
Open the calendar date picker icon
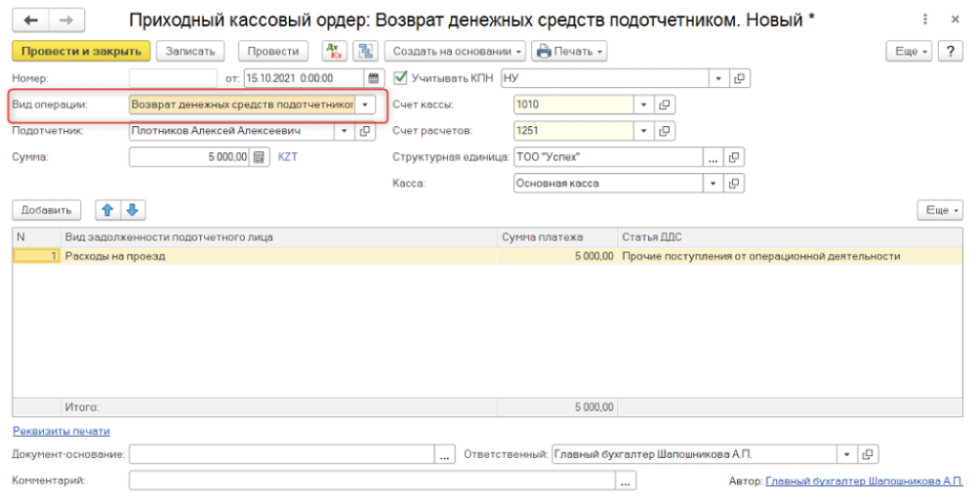(373, 78)
